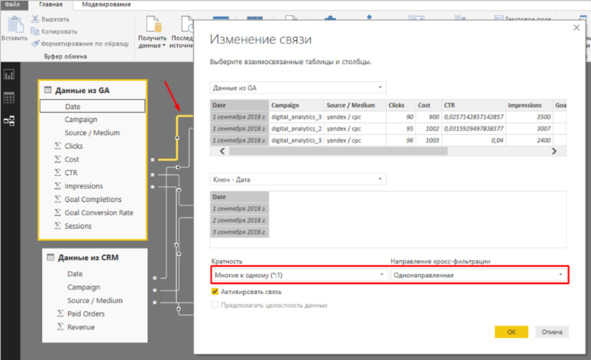The width and height of the screenshot is (591, 360).
Task: Select the Impressions measure field
Action: tap(83, 186)
